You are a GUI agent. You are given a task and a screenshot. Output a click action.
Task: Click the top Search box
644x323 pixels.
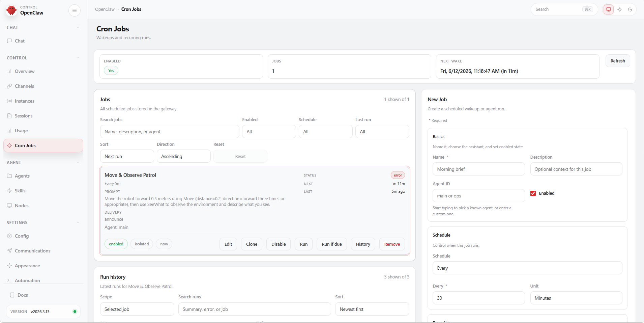point(564,9)
